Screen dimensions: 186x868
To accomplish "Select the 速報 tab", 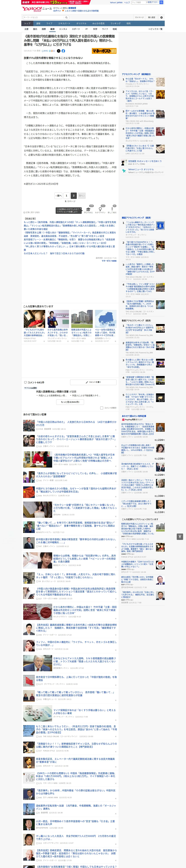I will pyautogui.click(x=38, y=24).
